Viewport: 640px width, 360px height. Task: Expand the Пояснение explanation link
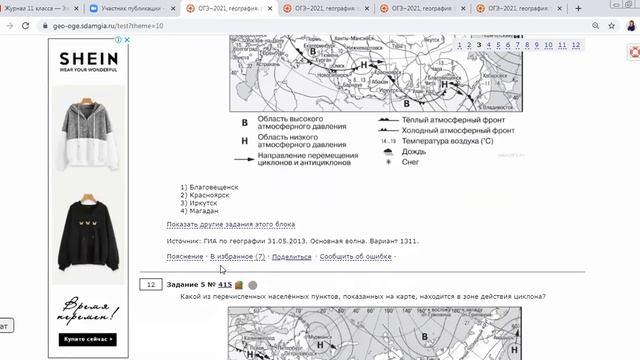(x=185, y=256)
